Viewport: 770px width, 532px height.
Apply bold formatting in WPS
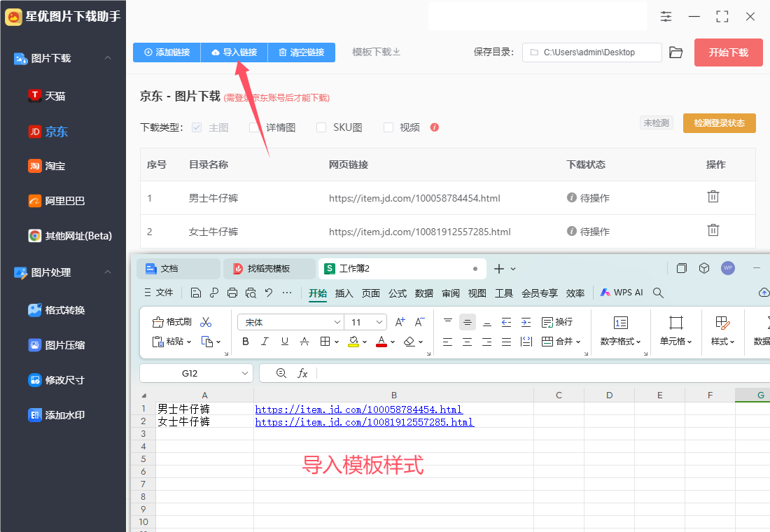click(246, 342)
